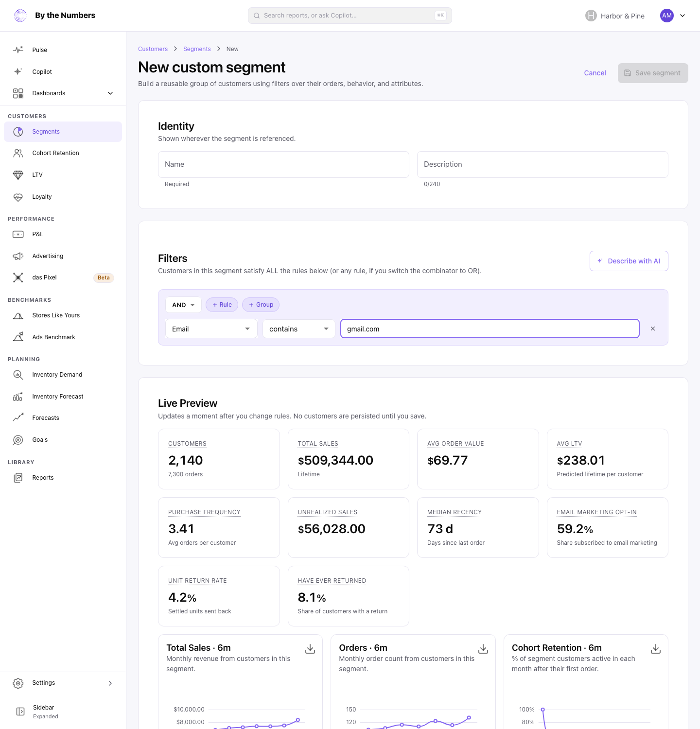This screenshot has width=700, height=729.
Task: Remove the Email filter rule
Action: (x=653, y=329)
